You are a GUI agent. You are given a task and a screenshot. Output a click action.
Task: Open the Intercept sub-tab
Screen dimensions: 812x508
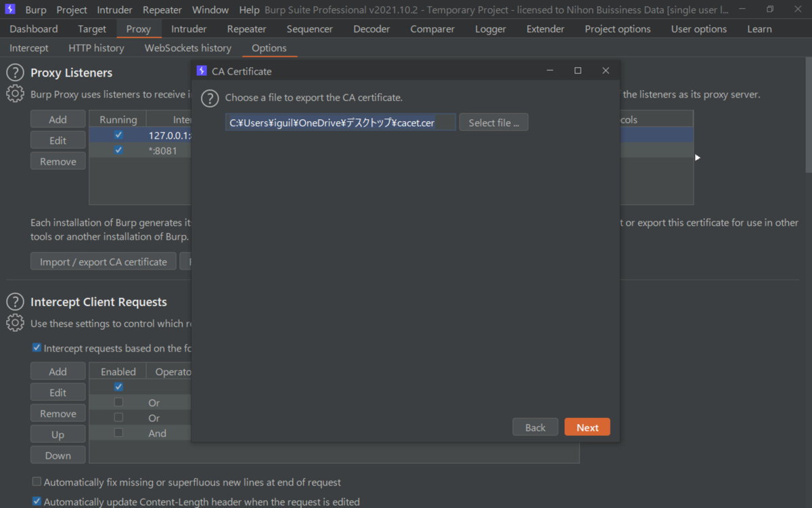tap(29, 48)
